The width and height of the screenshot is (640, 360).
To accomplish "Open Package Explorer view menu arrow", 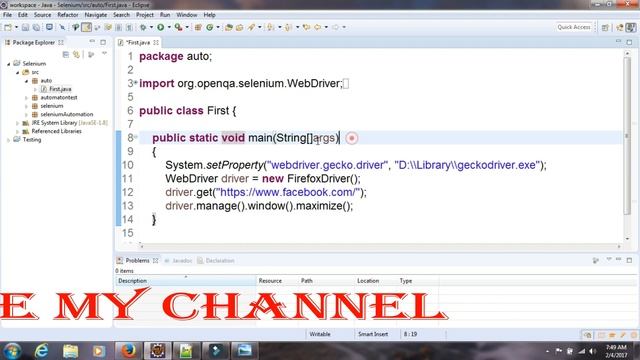I will (x=104, y=53).
